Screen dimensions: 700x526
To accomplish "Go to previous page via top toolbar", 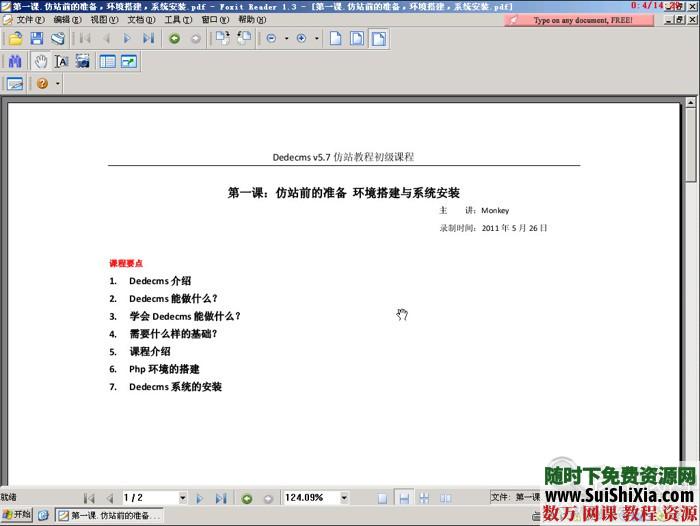I will [106, 39].
